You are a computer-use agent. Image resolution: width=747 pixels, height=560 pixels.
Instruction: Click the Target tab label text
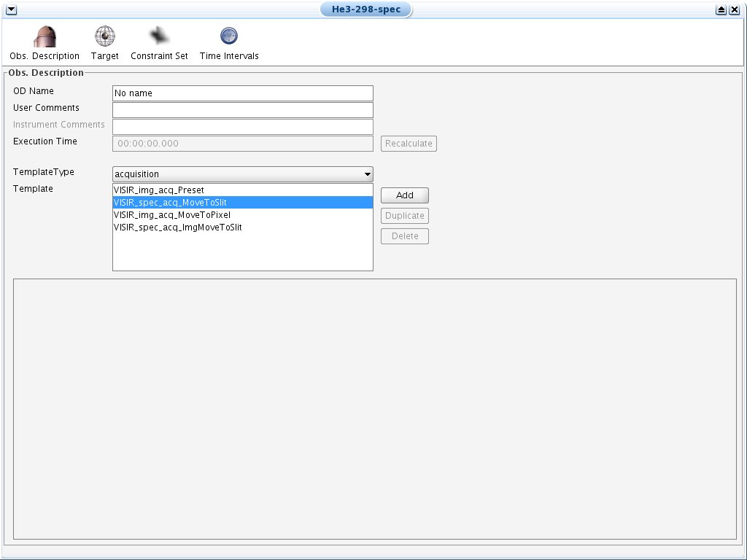tap(105, 55)
